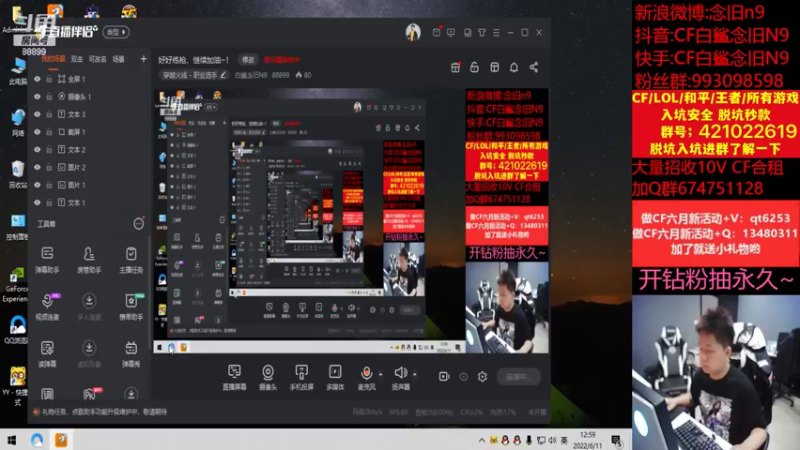Open the QQ浏览器 desktop shortcut
The height and width of the screenshot is (450, 800).
(17, 329)
